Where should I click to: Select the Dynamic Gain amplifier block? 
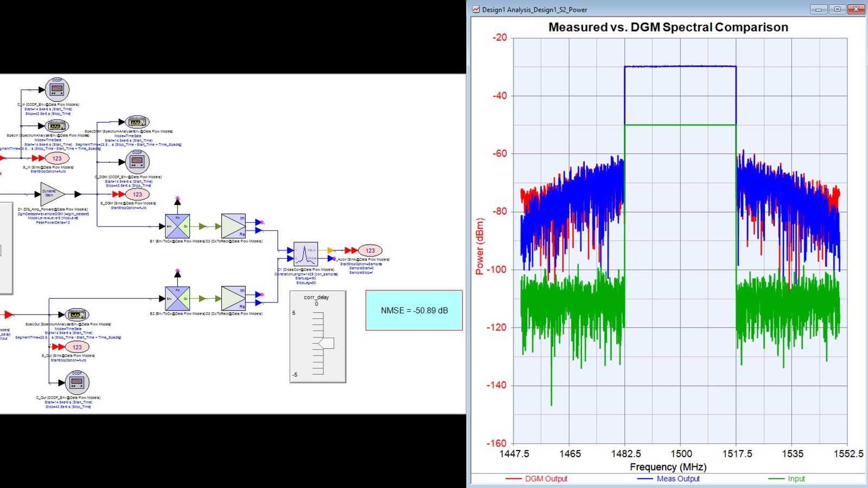click(52, 194)
